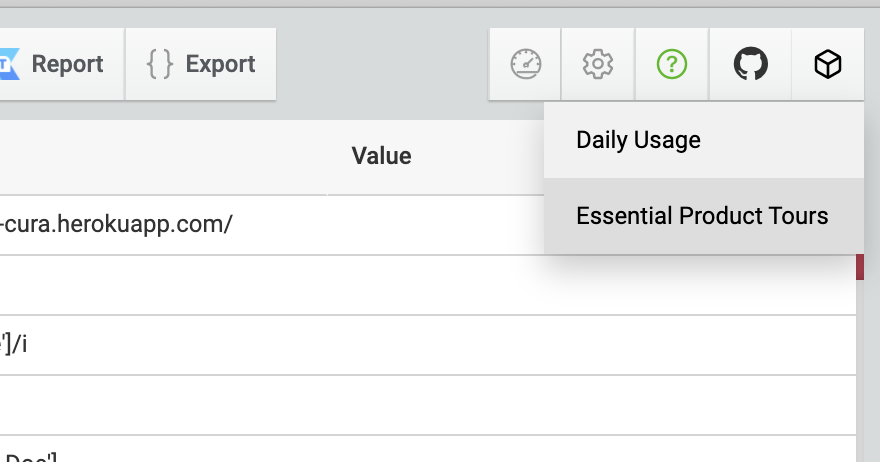This screenshot has width=880, height=462.
Task: Click the Export button label
Action: click(221, 64)
